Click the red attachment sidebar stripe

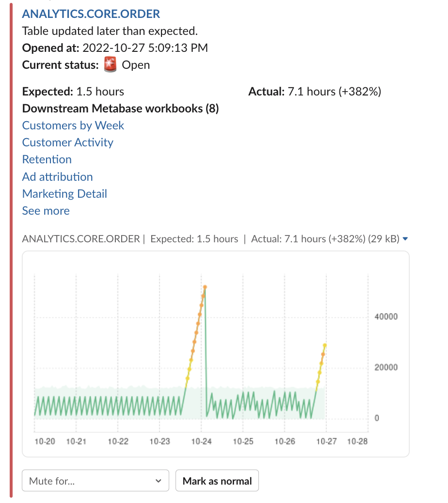tap(11, 250)
